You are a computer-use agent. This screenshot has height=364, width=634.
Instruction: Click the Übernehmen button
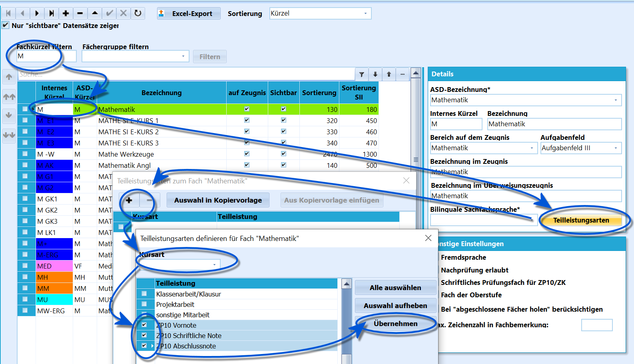[x=395, y=324]
